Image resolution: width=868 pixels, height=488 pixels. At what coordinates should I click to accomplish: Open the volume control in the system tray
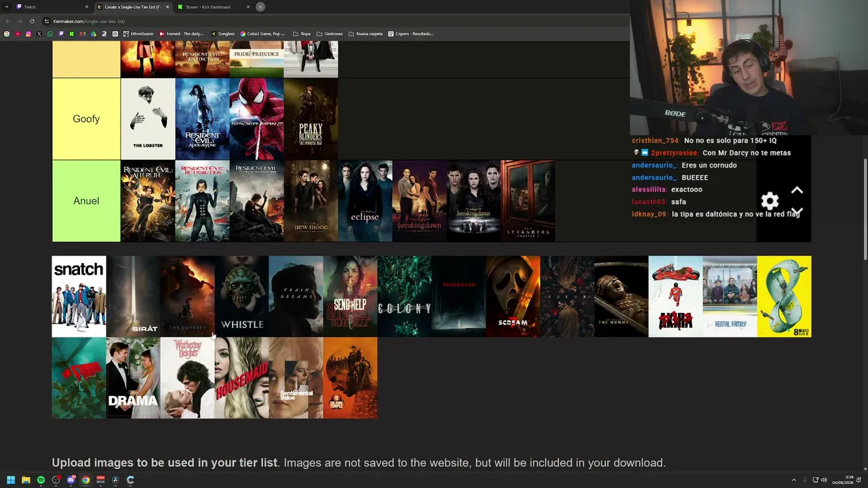point(824,480)
